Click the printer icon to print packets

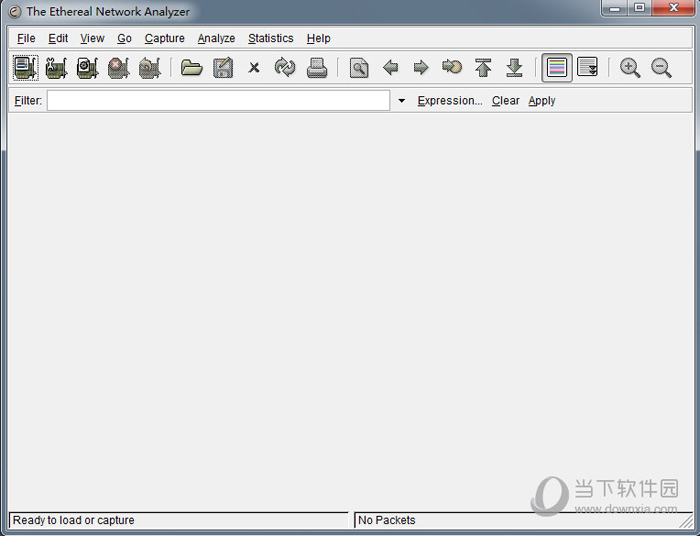click(x=317, y=68)
